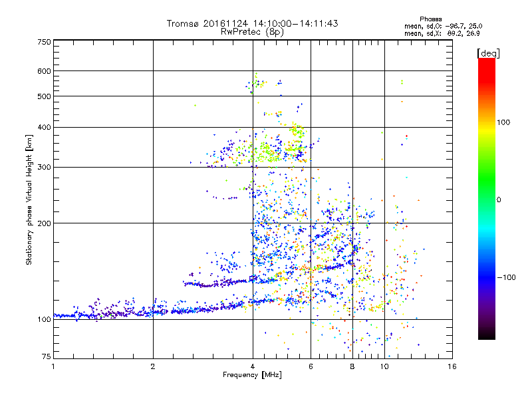The image size is (532, 399).
Task: Click the colorbar tick label '0'
Action: (499, 200)
